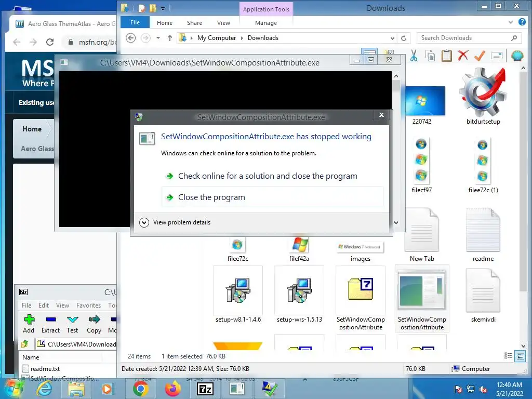532x399 pixels.
Task: Click the breadcrumb arrow after My Computer
Action: point(242,38)
